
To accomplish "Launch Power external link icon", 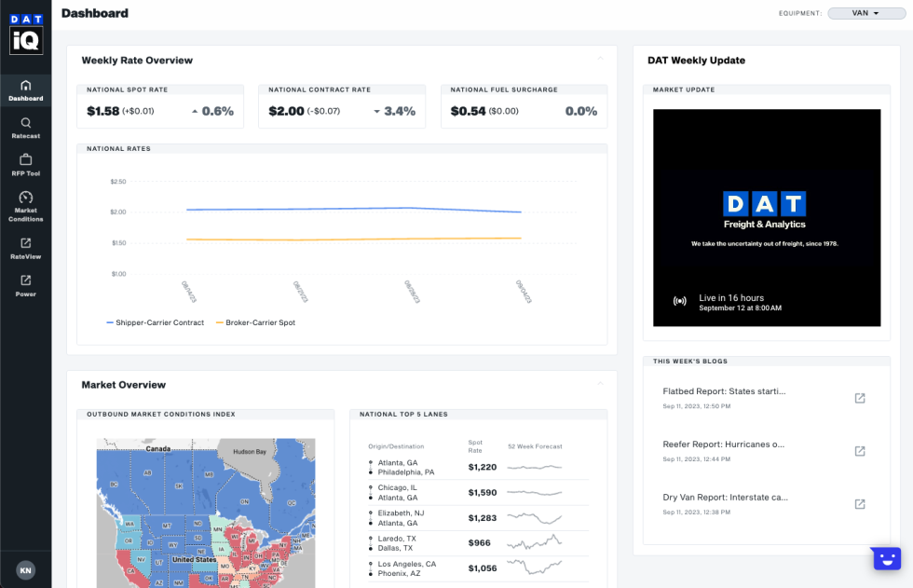I will (25, 280).
